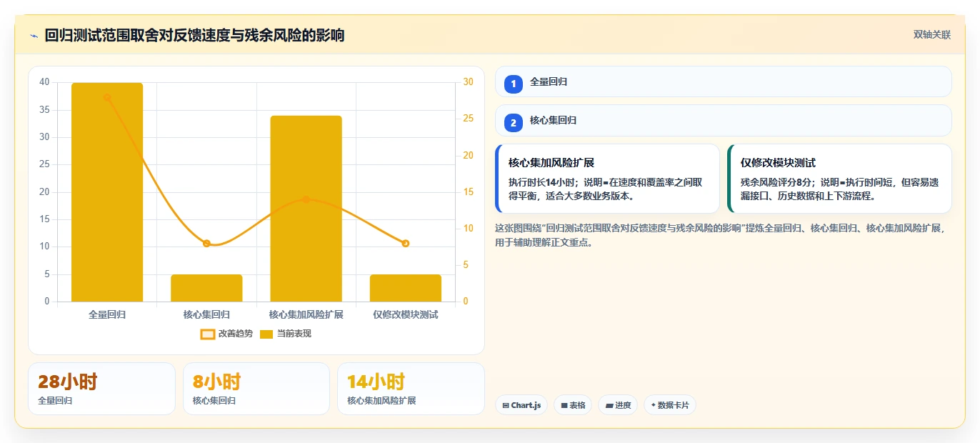Click the 进度 tag chip
The image size is (980, 443).
coord(618,405)
